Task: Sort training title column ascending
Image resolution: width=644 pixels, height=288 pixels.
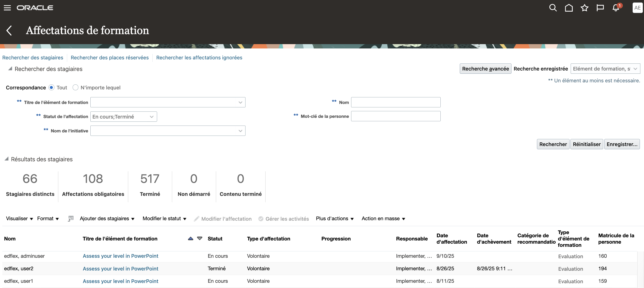Action: click(x=191, y=239)
